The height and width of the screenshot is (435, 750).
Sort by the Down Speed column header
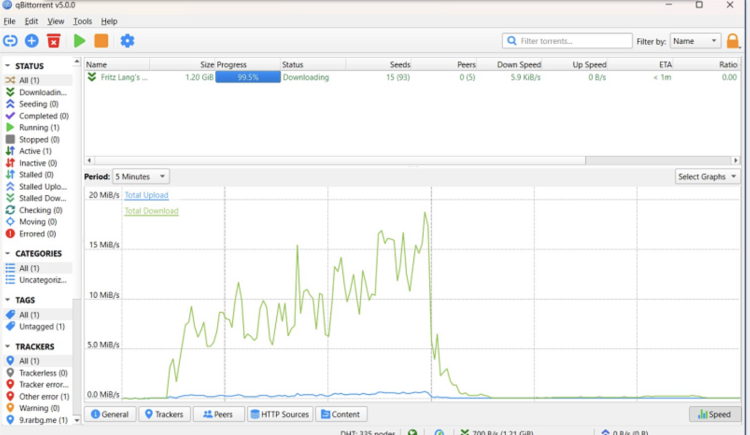[x=510, y=65]
